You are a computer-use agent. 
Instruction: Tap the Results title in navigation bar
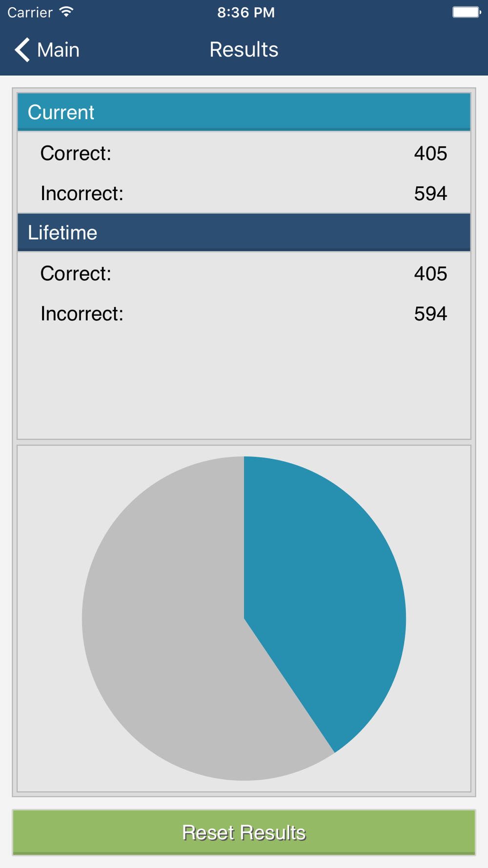[x=244, y=50]
